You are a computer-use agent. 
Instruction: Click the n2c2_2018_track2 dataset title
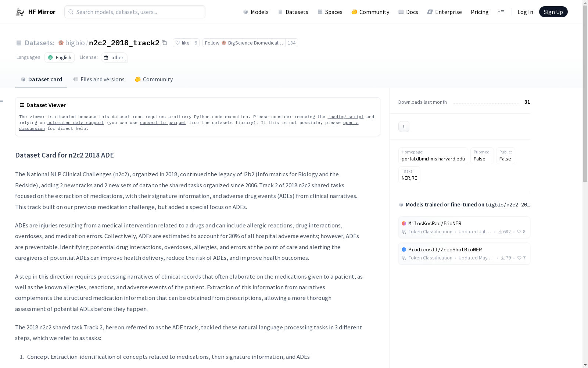pyautogui.click(x=124, y=43)
